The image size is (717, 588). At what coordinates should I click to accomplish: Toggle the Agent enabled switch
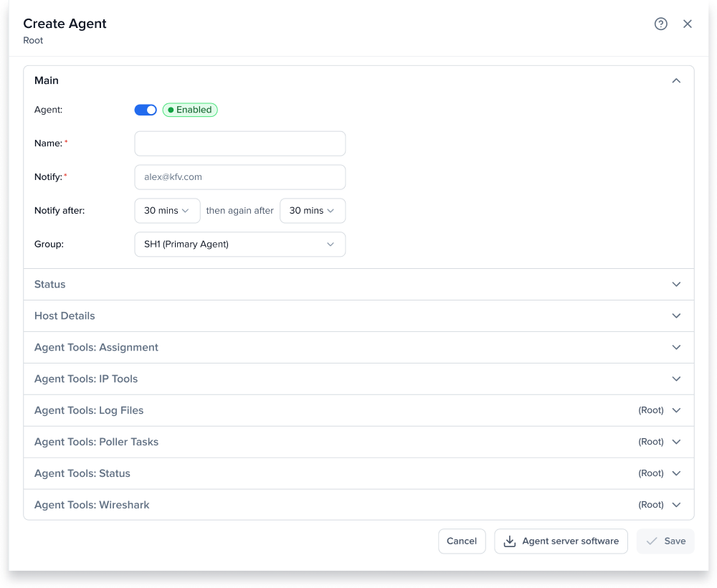(146, 110)
